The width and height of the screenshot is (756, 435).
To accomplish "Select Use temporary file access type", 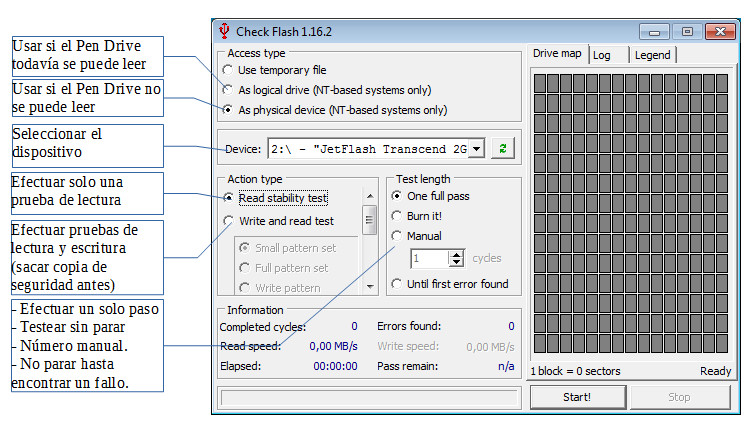I will point(228,70).
